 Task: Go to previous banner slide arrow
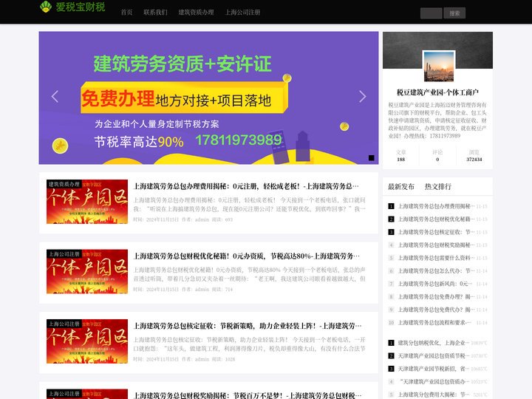pyautogui.click(x=55, y=96)
